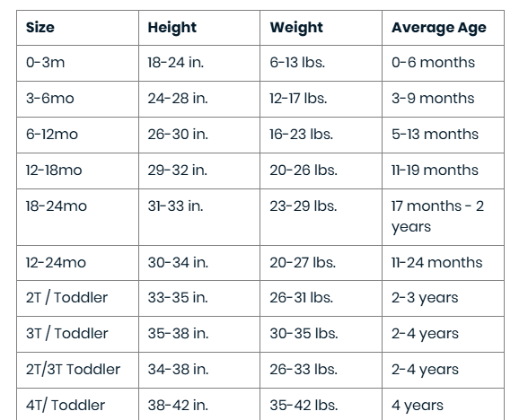
Task: Select the 11-24 months age cell
Action: [444, 263]
